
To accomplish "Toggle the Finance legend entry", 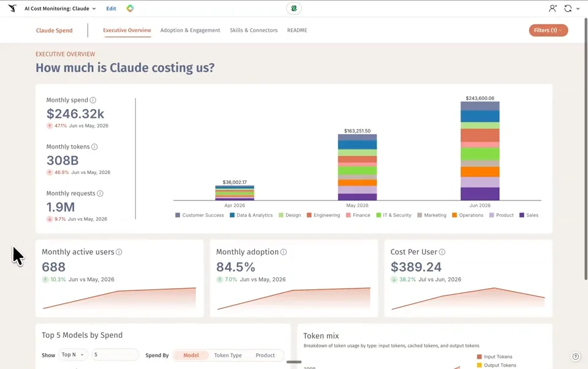I will pyautogui.click(x=358, y=215).
